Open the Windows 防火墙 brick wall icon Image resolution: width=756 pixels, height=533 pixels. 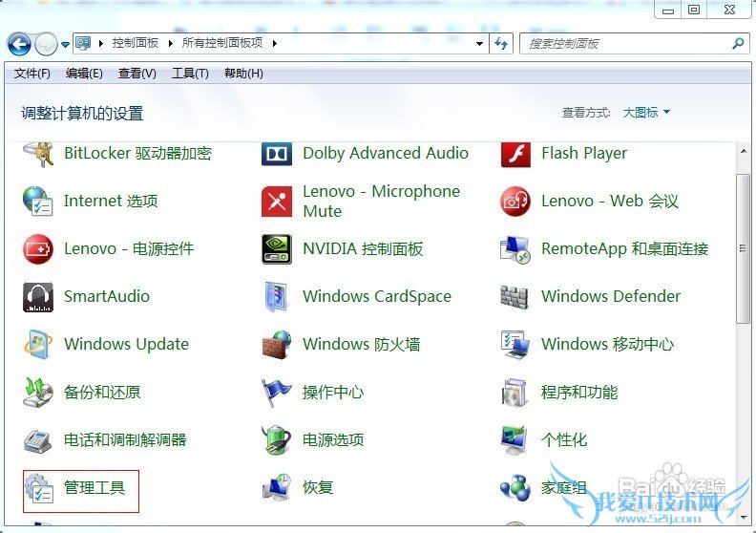pyautogui.click(x=277, y=345)
